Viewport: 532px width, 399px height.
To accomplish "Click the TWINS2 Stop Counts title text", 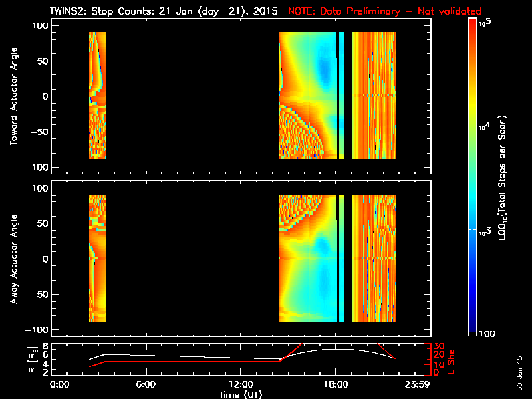I will pyautogui.click(x=164, y=11).
